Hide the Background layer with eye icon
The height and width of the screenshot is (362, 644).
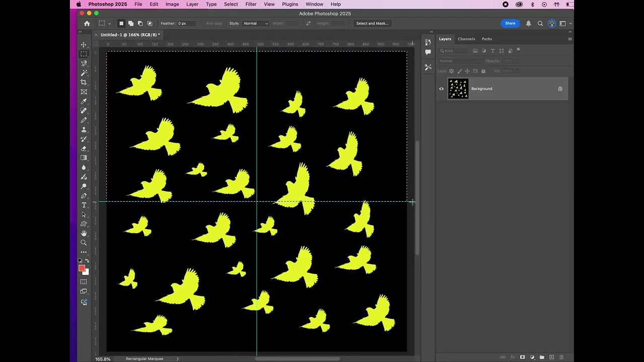[x=441, y=89]
